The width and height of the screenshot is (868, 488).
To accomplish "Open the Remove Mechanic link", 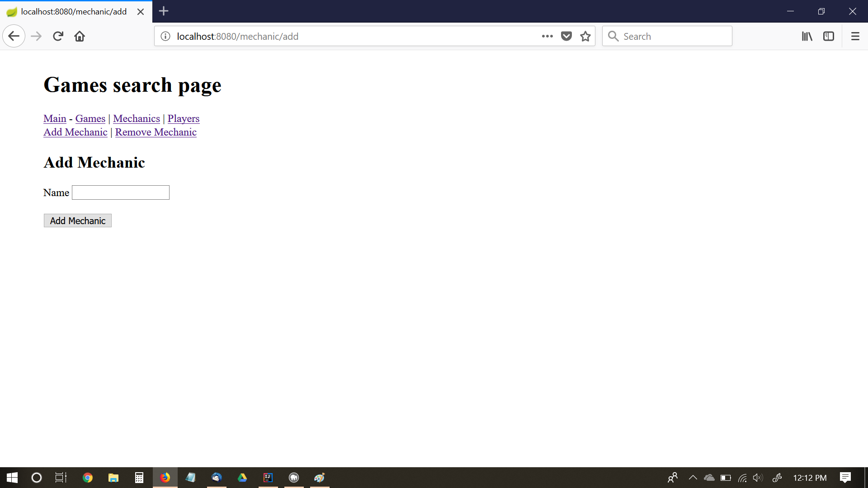I will [x=156, y=132].
